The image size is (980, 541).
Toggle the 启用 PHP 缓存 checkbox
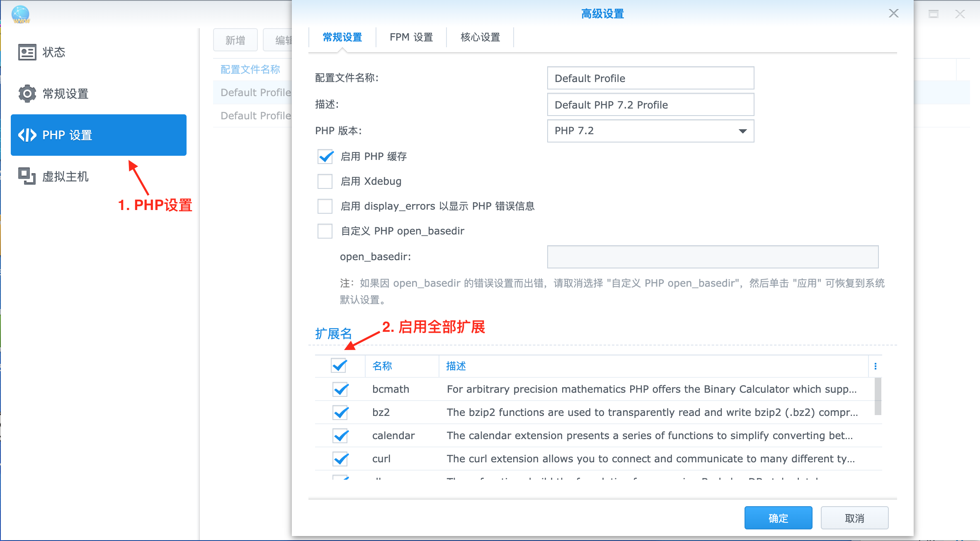pyautogui.click(x=325, y=157)
